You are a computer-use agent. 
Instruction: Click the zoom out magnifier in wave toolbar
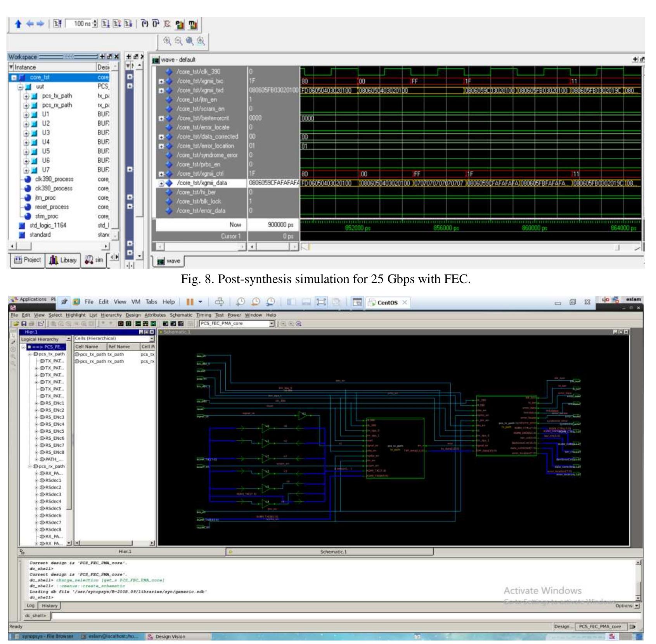tap(178, 41)
